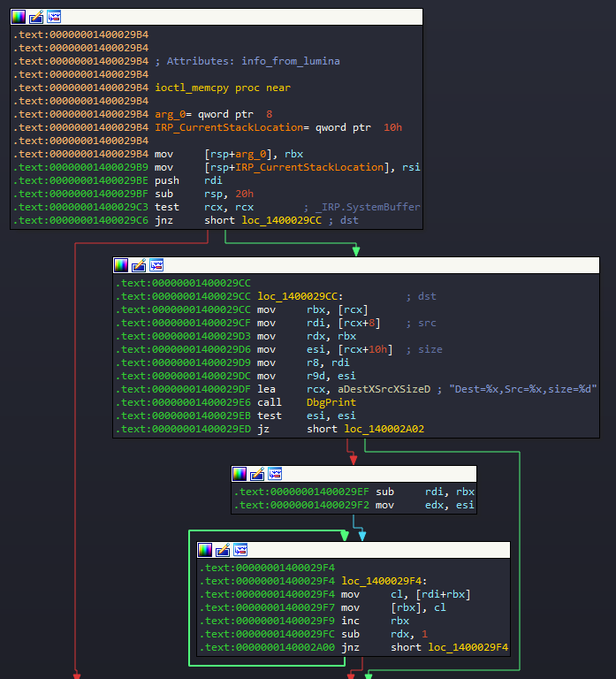616x679 pixels.
Task: Click group nodes icon on loc_1400029CC block
Action: [x=156, y=265]
